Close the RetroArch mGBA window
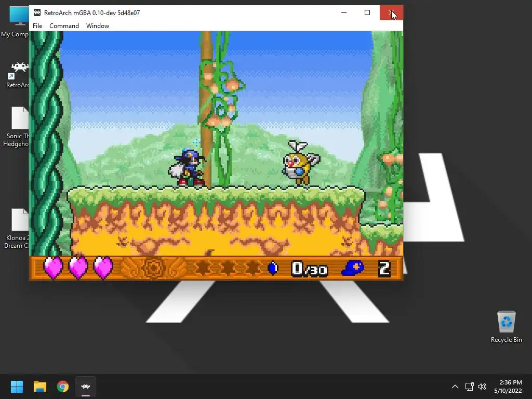Image resolution: width=532 pixels, height=399 pixels. click(x=391, y=12)
